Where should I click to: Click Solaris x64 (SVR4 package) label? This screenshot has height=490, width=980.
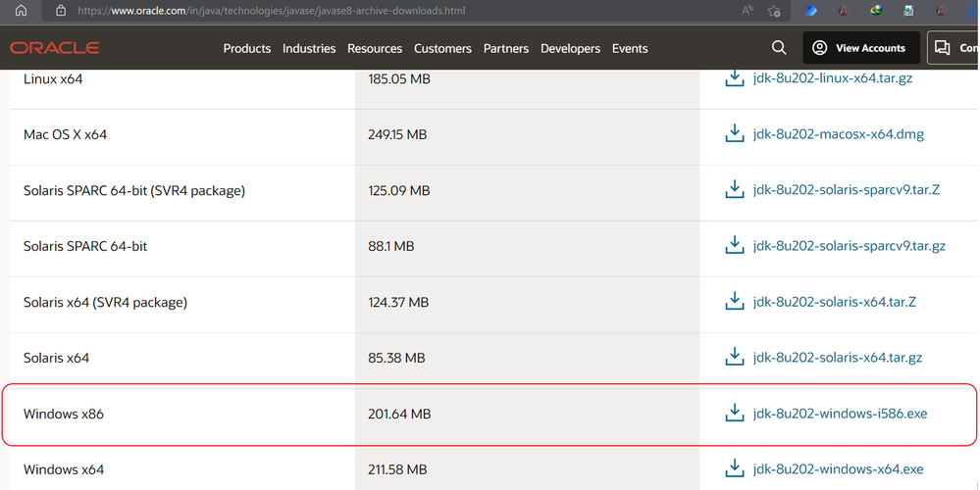point(105,302)
